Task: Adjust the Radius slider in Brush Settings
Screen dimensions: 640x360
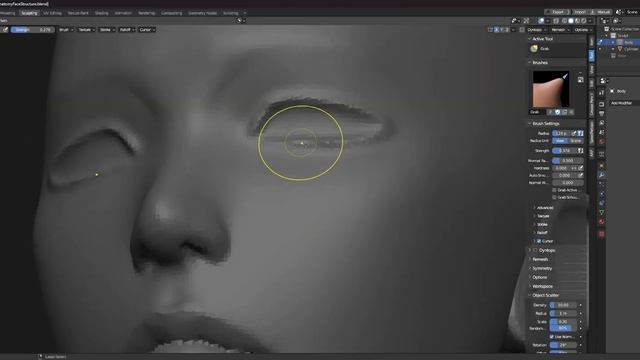Action: pos(562,133)
